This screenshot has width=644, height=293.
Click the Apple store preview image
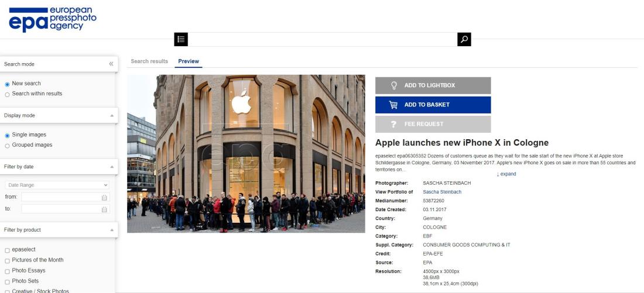[x=246, y=153]
